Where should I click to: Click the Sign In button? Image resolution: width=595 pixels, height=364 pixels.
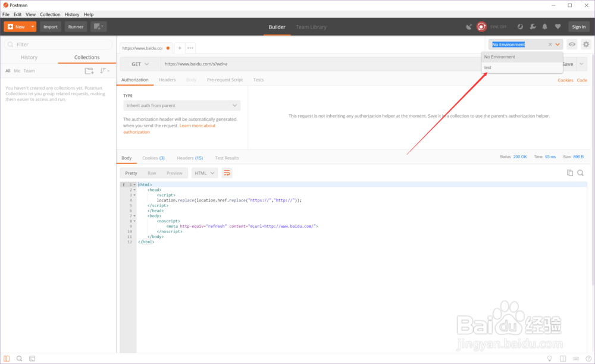click(x=579, y=27)
